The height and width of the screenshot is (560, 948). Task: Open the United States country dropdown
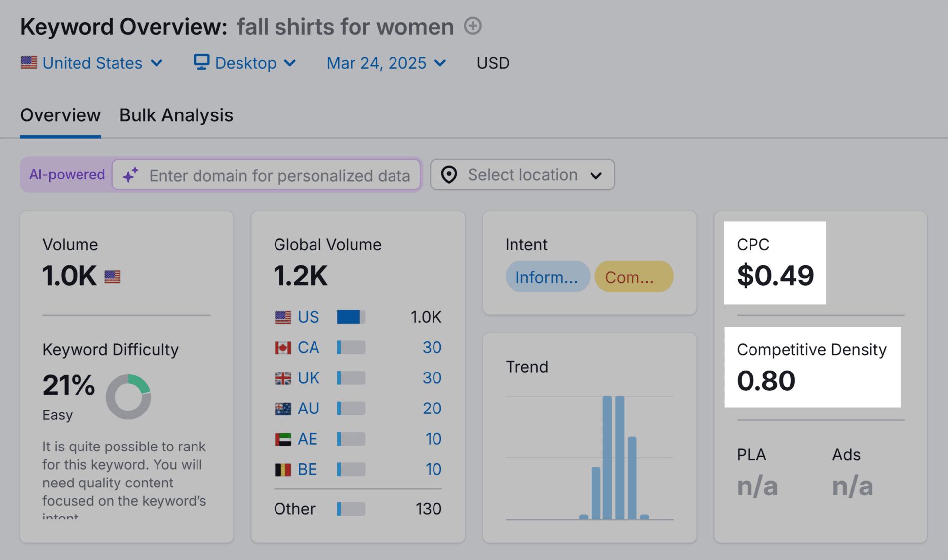[92, 63]
